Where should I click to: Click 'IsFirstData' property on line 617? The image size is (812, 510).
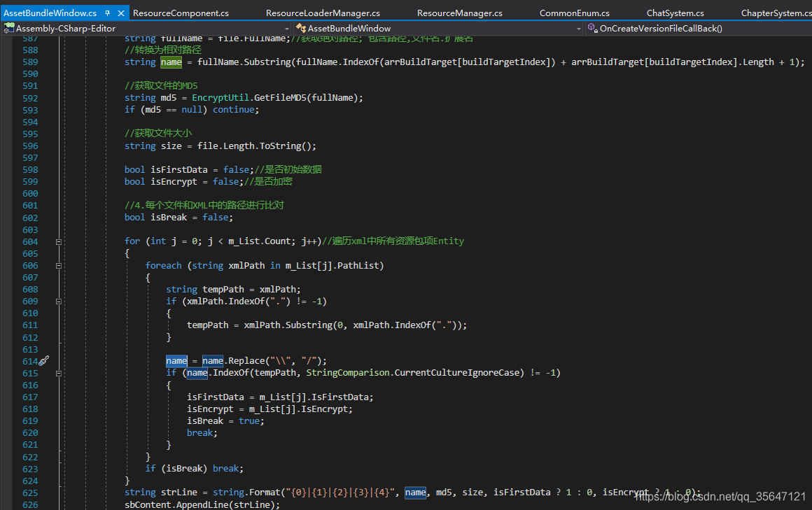coord(339,397)
